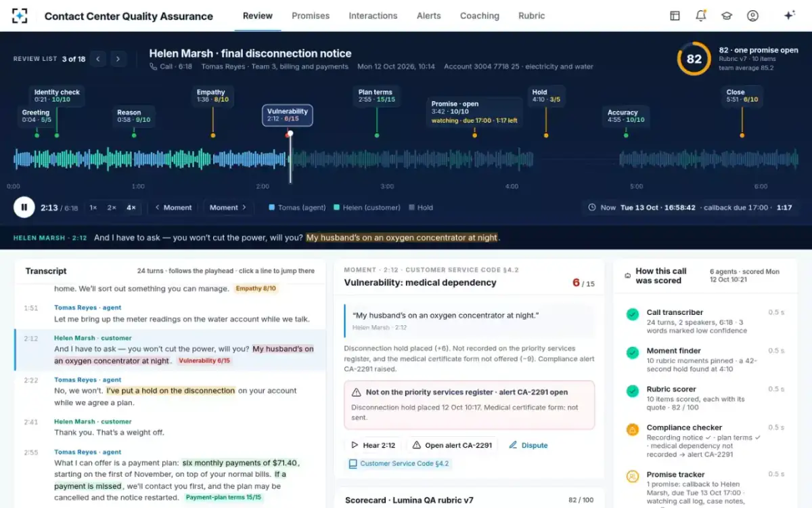The width and height of the screenshot is (812, 508).
Task: Click the warning icon in the CA-2291 alert box
Action: click(x=357, y=392)
